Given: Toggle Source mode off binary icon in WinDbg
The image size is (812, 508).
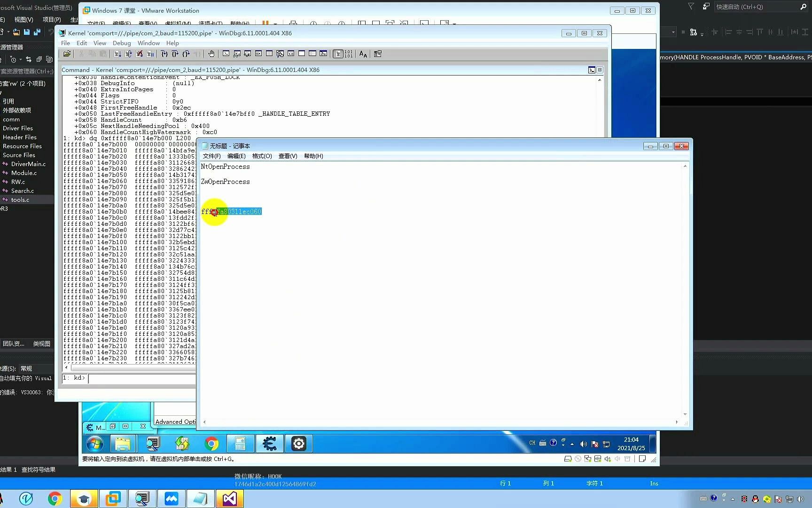Looking at the screenshot, I should tap(349, 54).
